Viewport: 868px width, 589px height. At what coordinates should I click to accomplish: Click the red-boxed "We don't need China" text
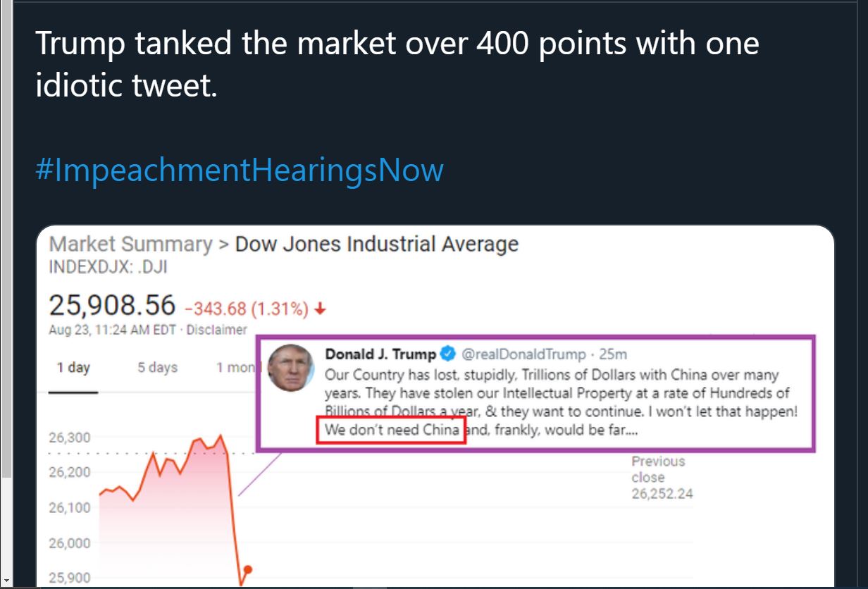tap(392, 430)
